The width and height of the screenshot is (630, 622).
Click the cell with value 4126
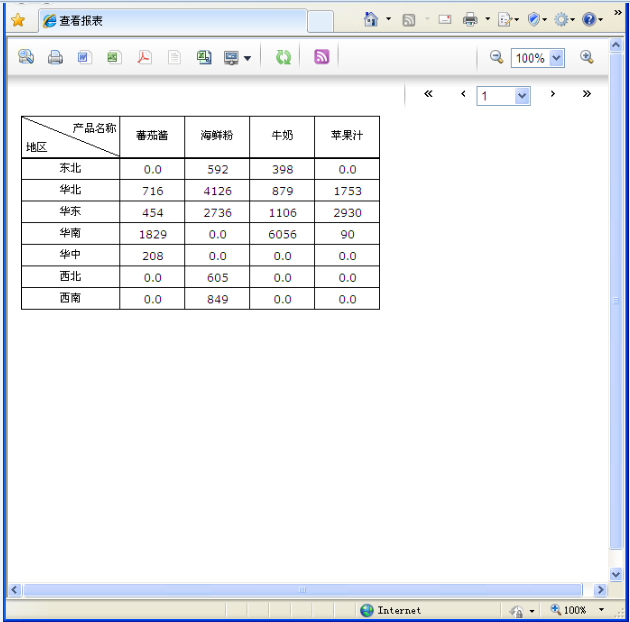(217, 190)
